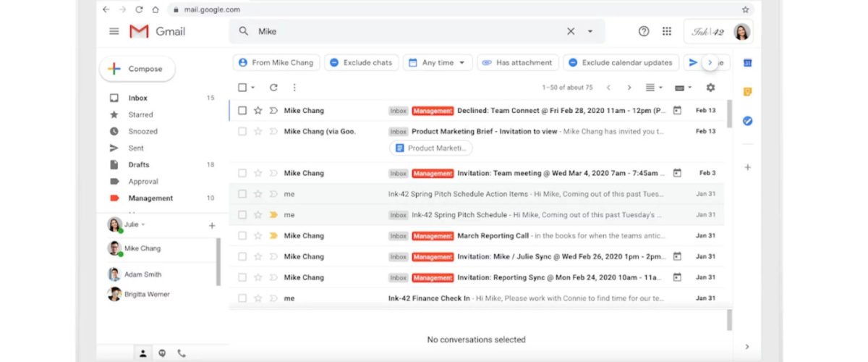Go to older results arrow

pos(629,88)
